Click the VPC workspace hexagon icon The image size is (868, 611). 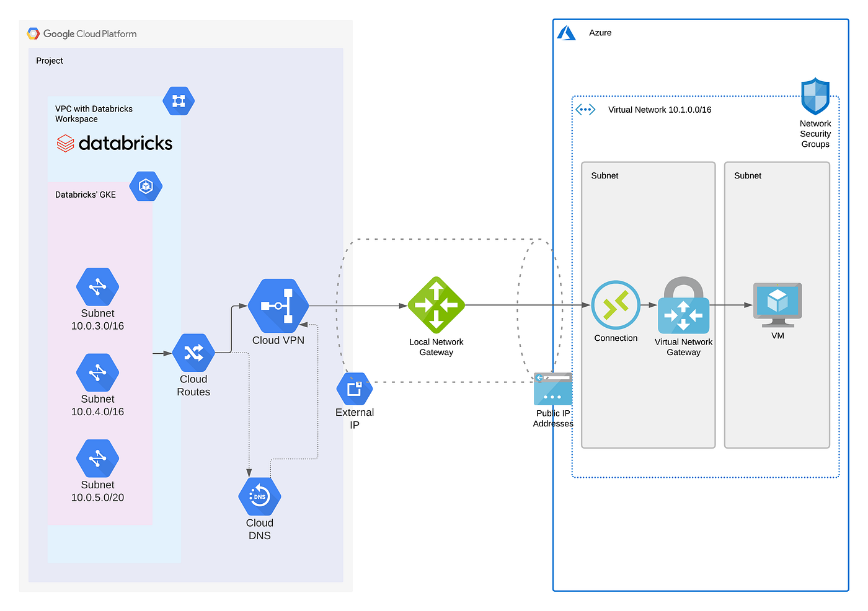pyautogui.click(x=178, y=100)
